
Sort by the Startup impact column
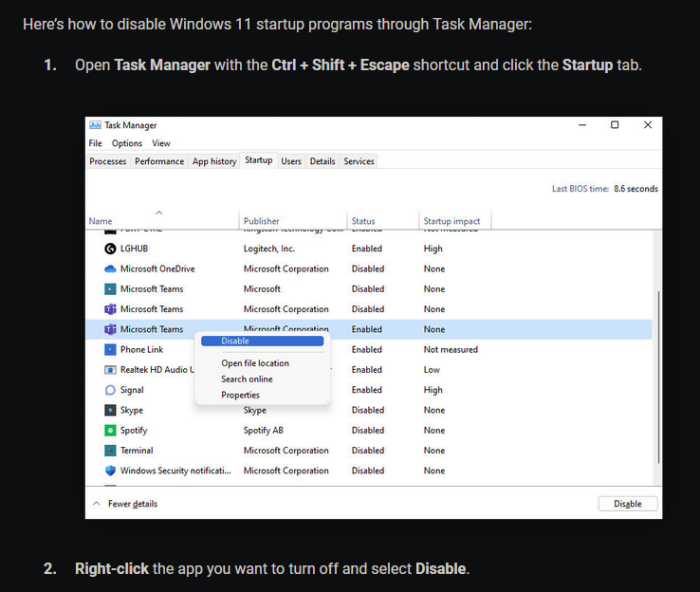coord(451,221)
